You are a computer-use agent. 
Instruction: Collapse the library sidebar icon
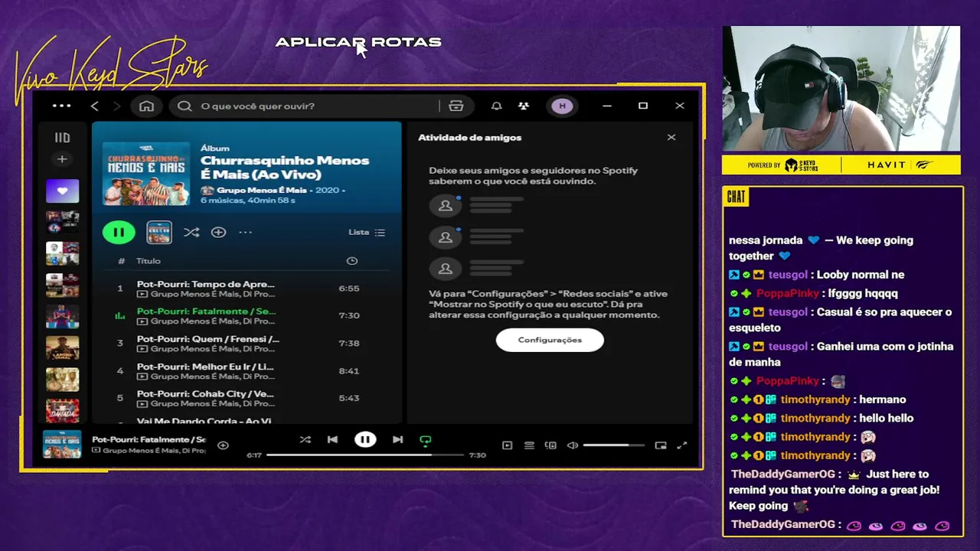click(62, 138)
